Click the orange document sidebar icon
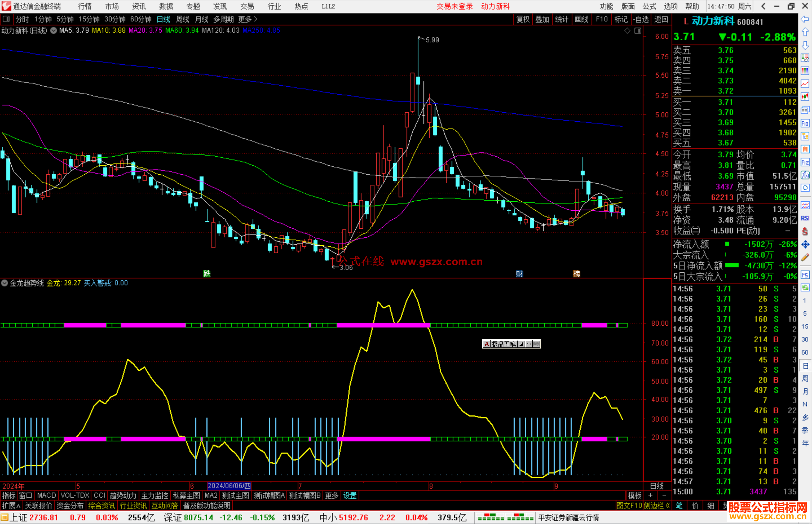Viewport: 812px width, 524px height. pyautogui.click(x=805, y=149)
